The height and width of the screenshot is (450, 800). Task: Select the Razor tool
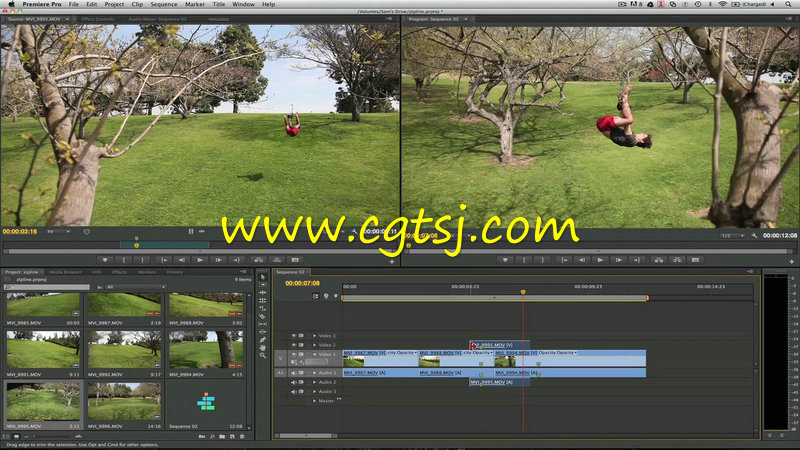(x=263, y=316)
